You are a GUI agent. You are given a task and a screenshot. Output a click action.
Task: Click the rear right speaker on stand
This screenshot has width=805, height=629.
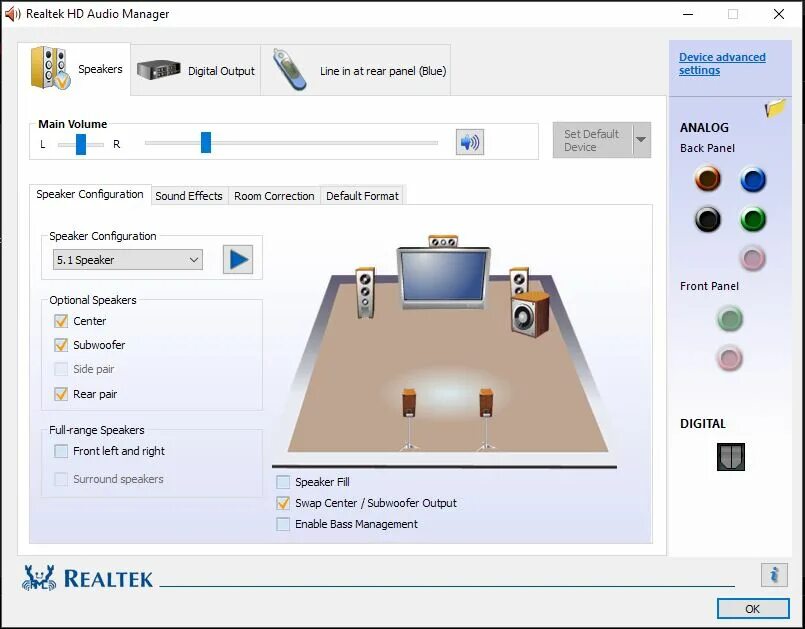pos(486,420)
